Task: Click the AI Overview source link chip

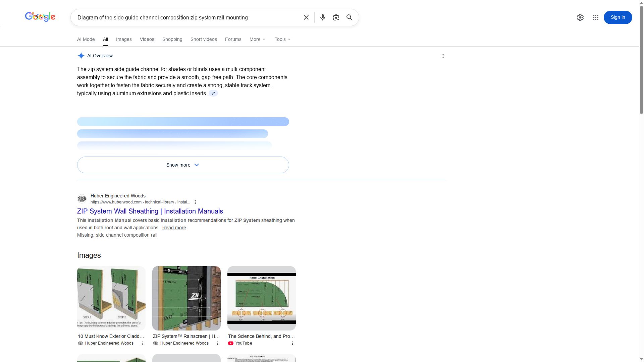Action: [x=213, y=93]
